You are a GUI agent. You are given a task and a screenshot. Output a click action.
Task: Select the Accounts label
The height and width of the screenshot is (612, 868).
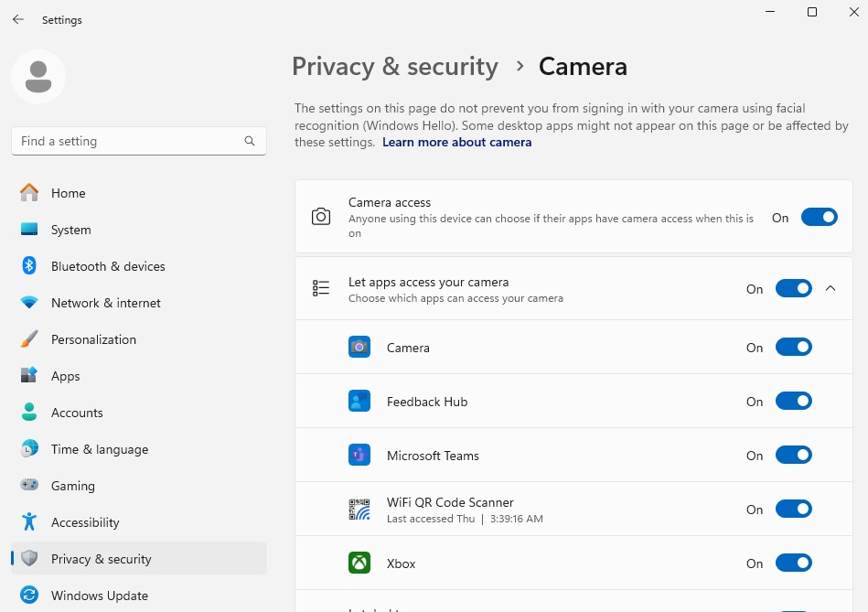click(77, 413)
